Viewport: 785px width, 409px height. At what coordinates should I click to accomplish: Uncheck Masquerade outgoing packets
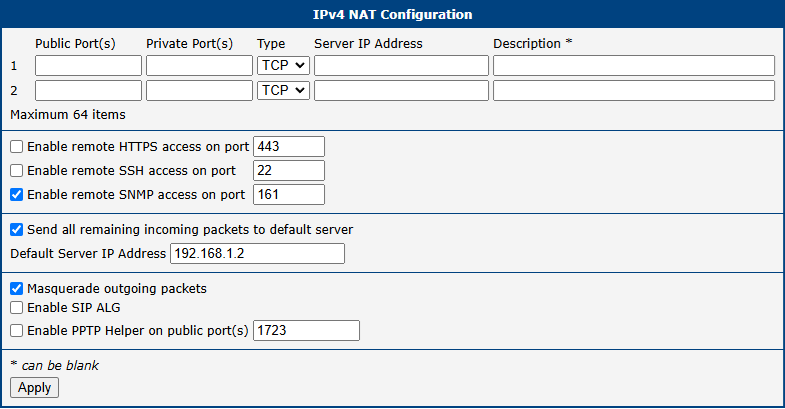tap(17, 289)
